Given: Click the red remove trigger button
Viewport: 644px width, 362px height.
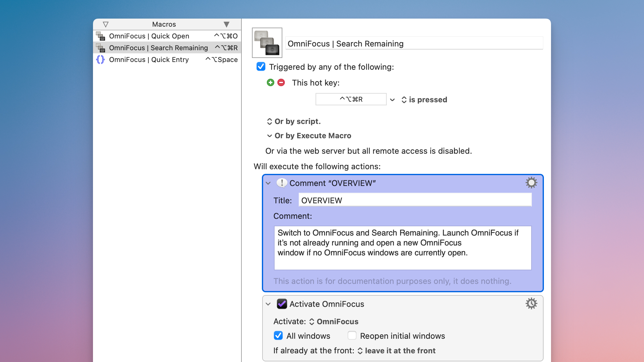Looking at the screenshot, I should 281,82.
